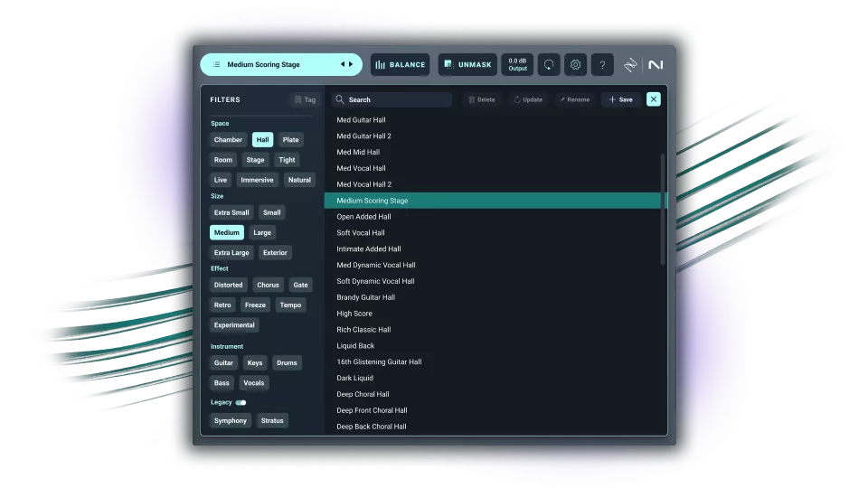Go to the next preset arrow
The width and height of the screenshot is (868, 488).
(351, 65)
